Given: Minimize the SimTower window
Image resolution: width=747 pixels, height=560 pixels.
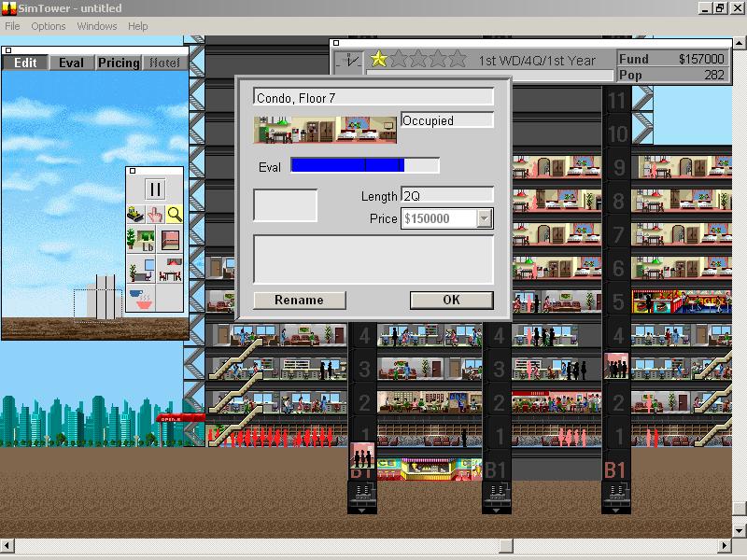Looking at the screenshot, I should (705, 8).
